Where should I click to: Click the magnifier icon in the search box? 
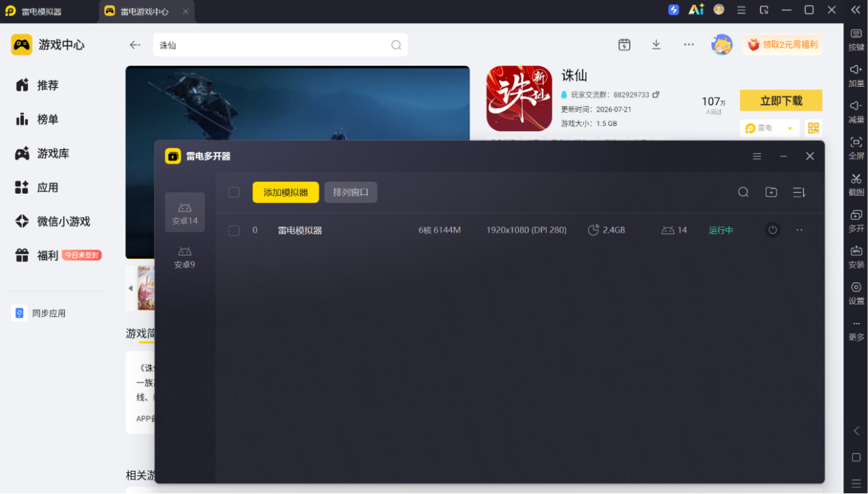[x=396, y=45]
